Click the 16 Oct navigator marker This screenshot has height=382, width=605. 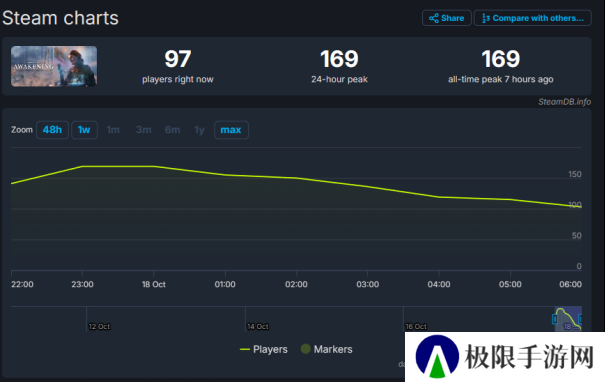(416, 326)
